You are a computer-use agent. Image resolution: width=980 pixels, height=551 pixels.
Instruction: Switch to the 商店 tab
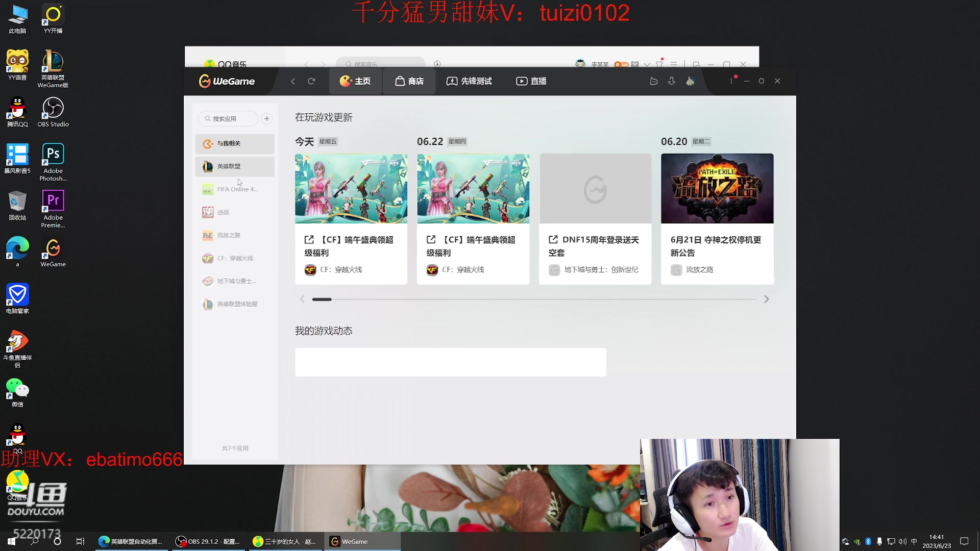pos(409,81)
